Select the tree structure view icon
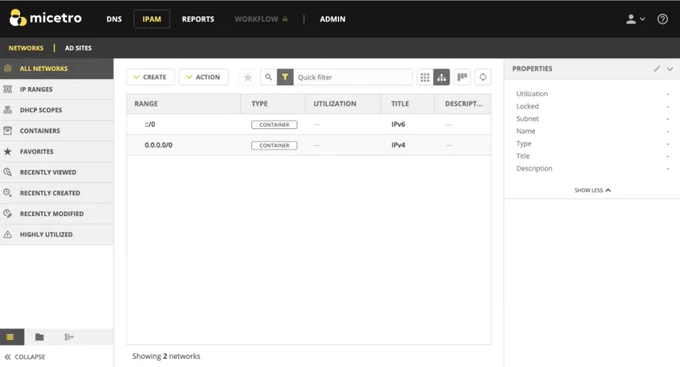Screen dimensions: 680x367 tap(69, 337)
